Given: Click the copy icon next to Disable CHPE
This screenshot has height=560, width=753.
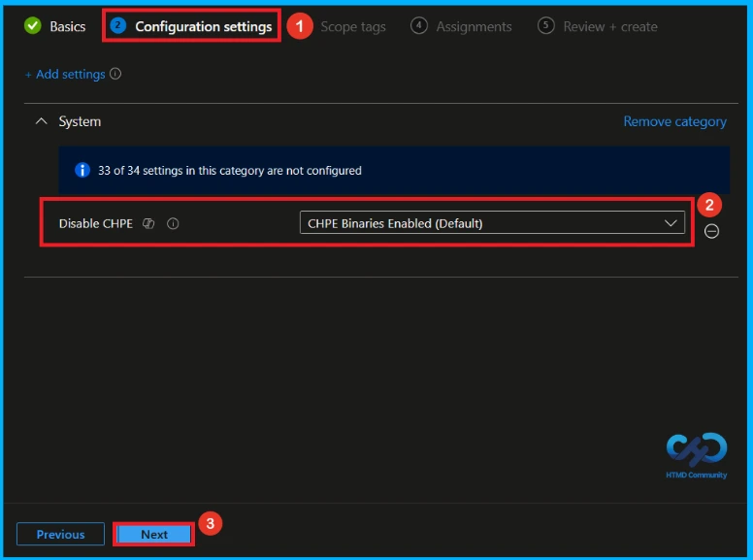Looking at the screenshot, I should [x=148, y=223].
